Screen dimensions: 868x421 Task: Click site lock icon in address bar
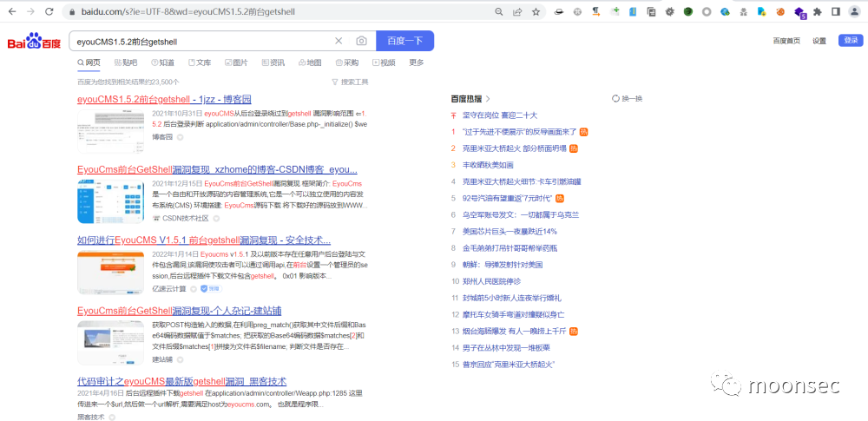[71, 11]
